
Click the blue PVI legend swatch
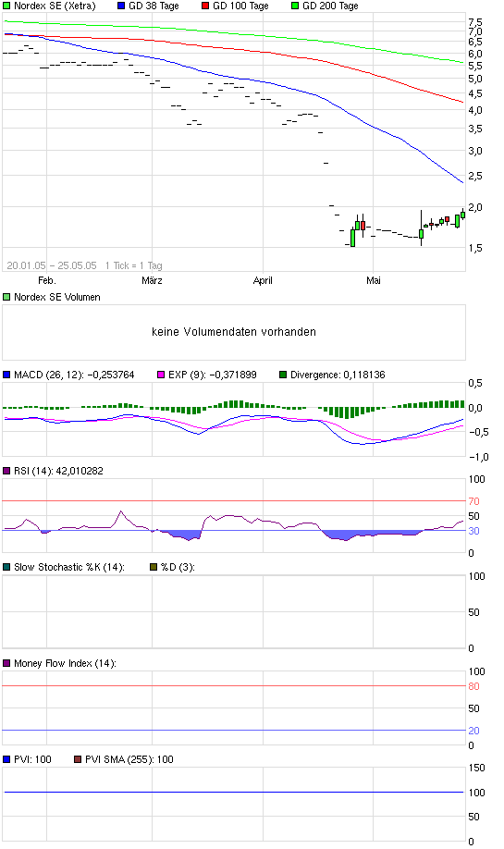tap(6, 759)
